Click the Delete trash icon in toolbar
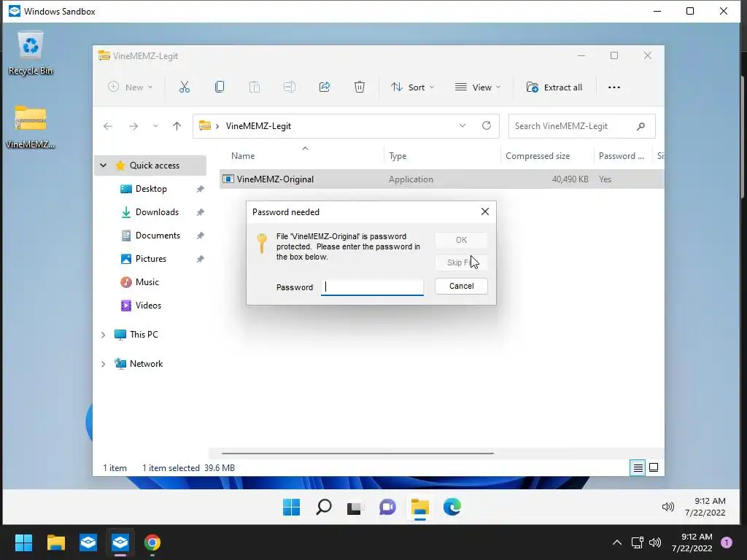The width and height of the screenshot is (747, 560). coord(360,87)
